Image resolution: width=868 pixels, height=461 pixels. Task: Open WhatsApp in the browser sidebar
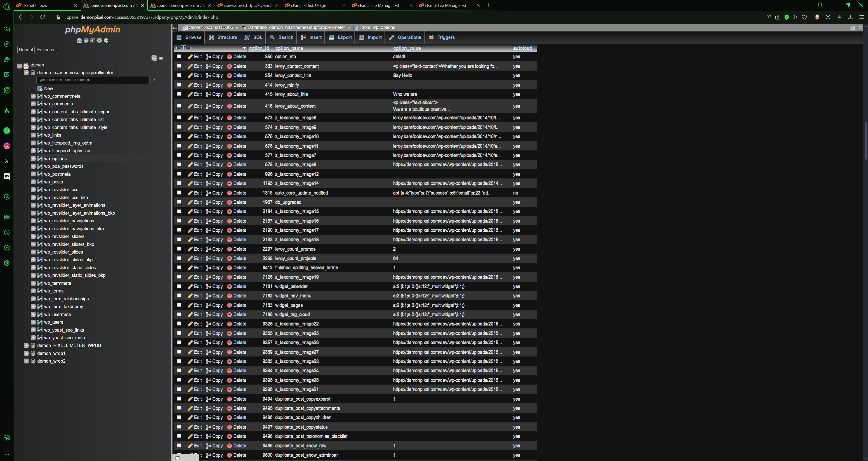click(x=7, y=131)
